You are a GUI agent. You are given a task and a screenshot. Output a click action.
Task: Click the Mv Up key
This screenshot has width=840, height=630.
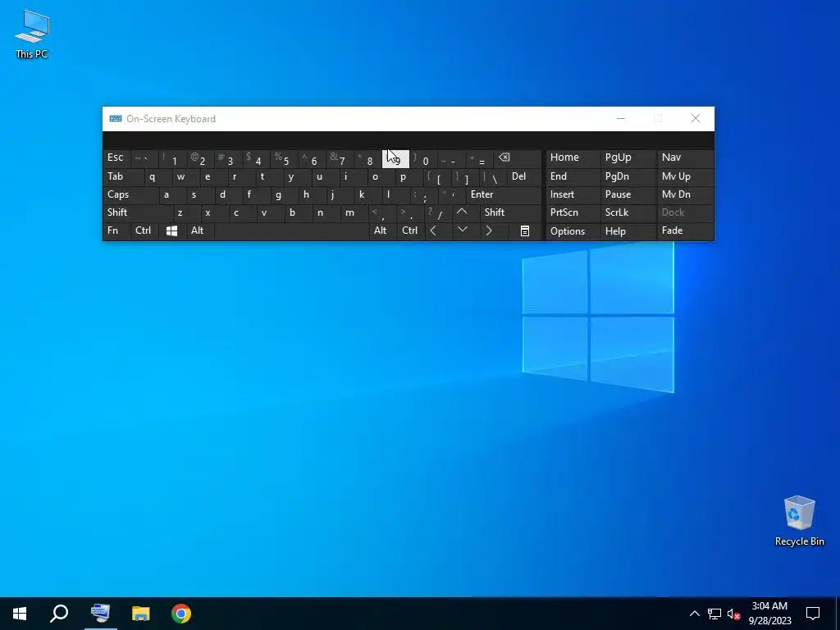pos(685,176)
